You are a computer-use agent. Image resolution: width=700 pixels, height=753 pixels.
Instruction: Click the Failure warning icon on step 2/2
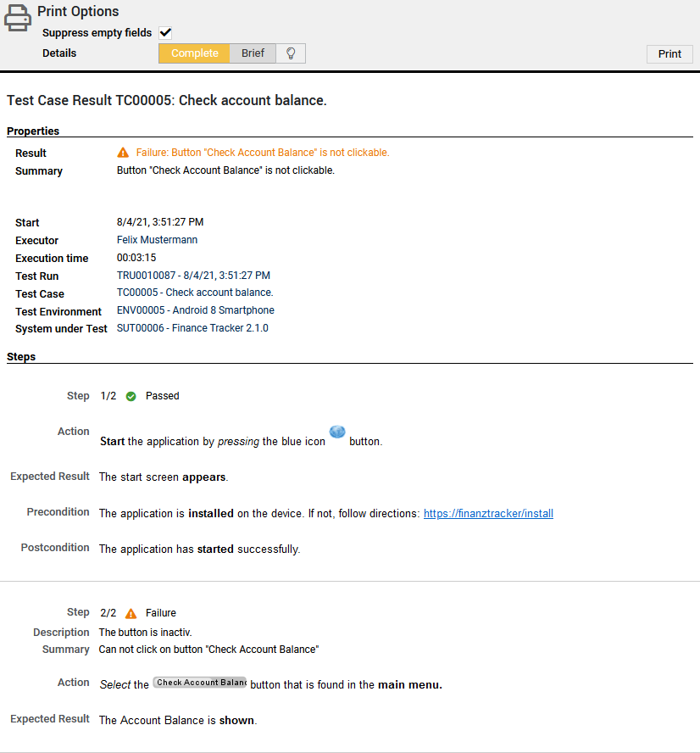click(131, 612)
